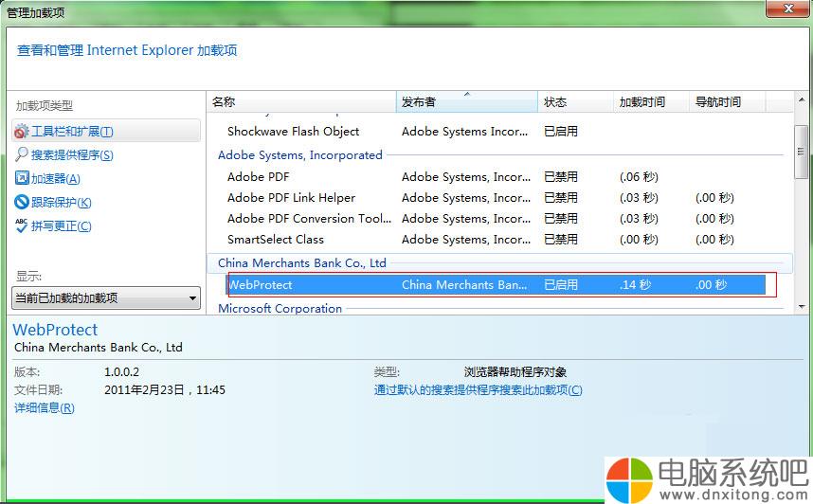Select 加速器(A) add-on type
Image resolution: width=813 pixels, height=504 pixels.
click(56, 179)
